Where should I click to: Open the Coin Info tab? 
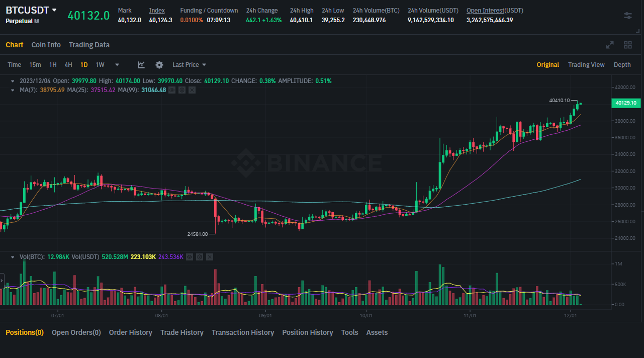(46, 45)
